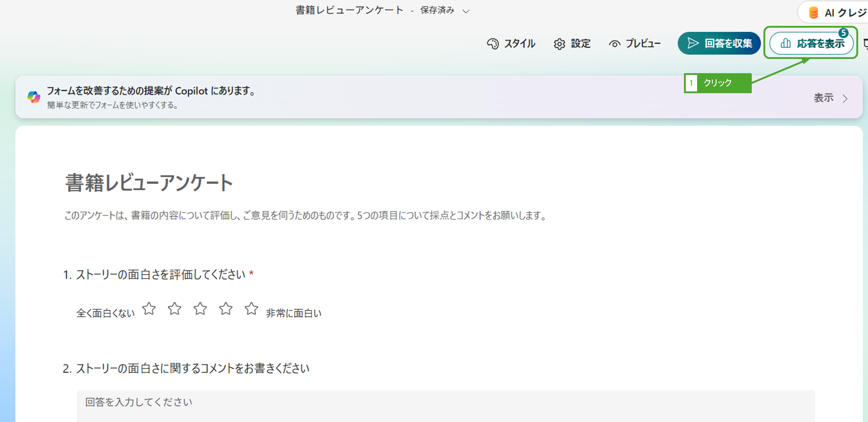Set rating to the fourth star
This screenshot has width=868, height=422.
pos(226,309)
